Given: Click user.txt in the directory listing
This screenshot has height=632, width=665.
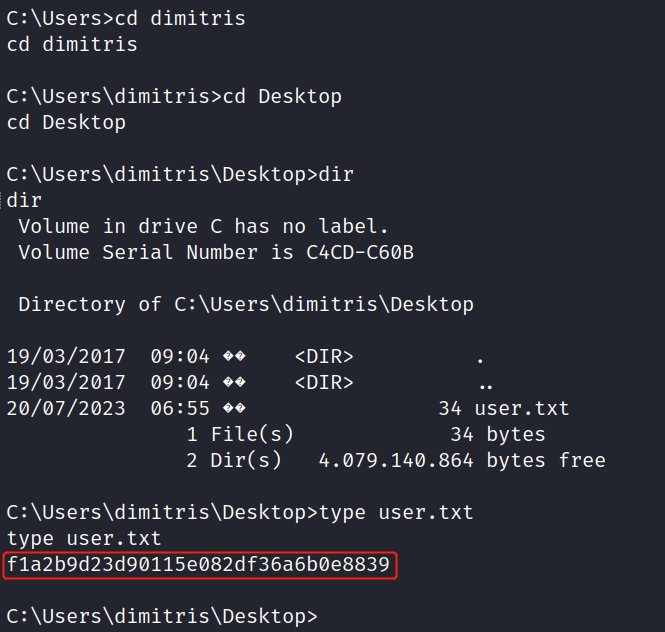Looking at the screenshot, I should click(x=522, y=409).
